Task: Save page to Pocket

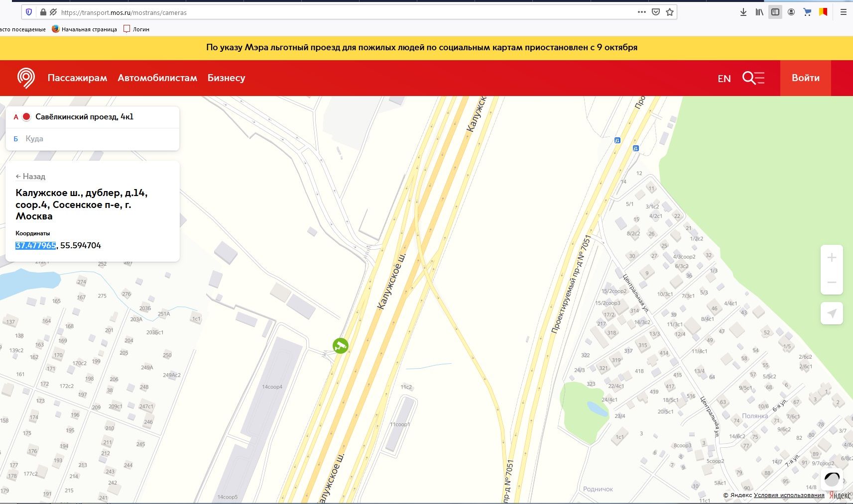Action: point(656,12)
